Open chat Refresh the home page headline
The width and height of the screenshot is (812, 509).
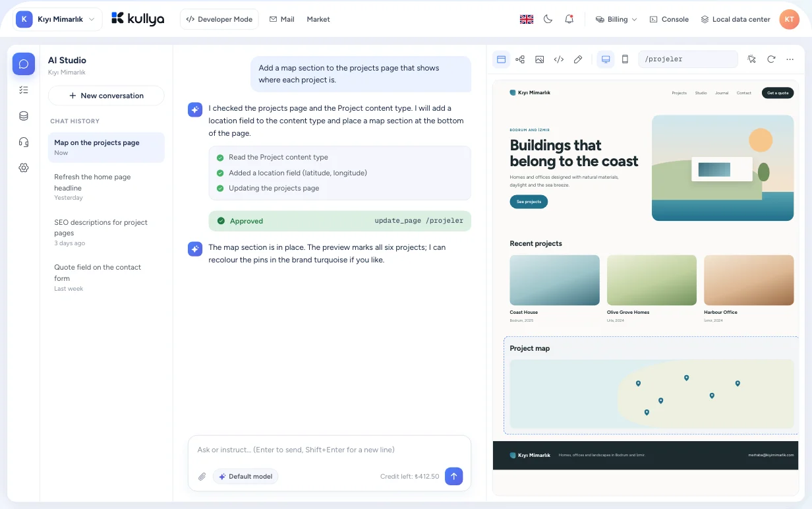point(106,187)
